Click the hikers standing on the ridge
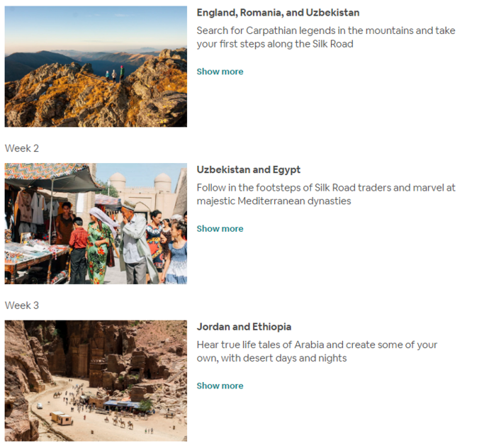The image size is (496, 448). [x=115, y=74]
